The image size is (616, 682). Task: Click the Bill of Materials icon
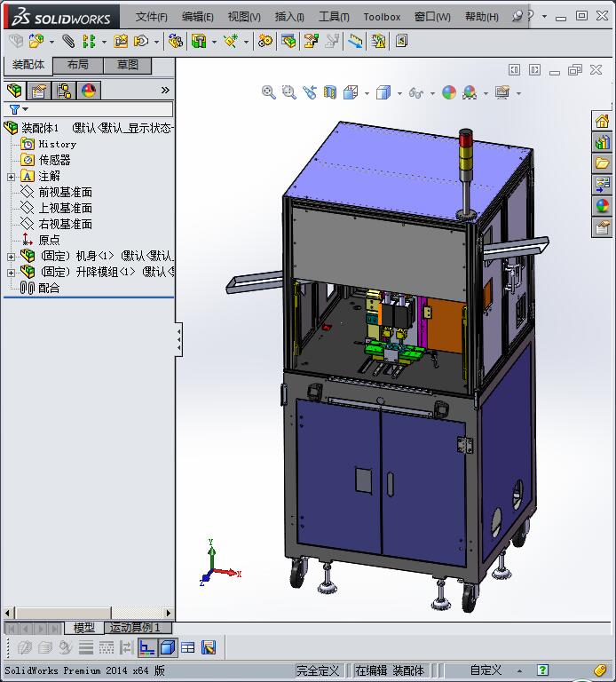(288, 42)
